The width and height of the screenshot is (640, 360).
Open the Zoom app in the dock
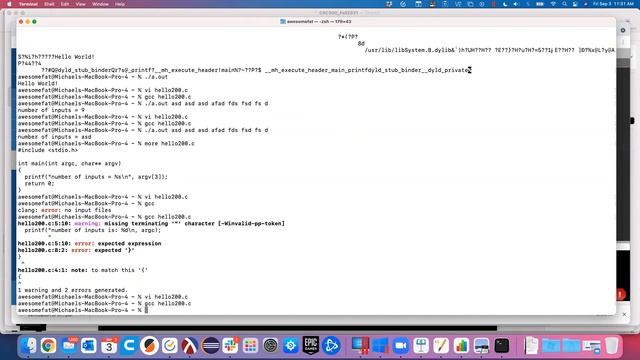[401, 346]
